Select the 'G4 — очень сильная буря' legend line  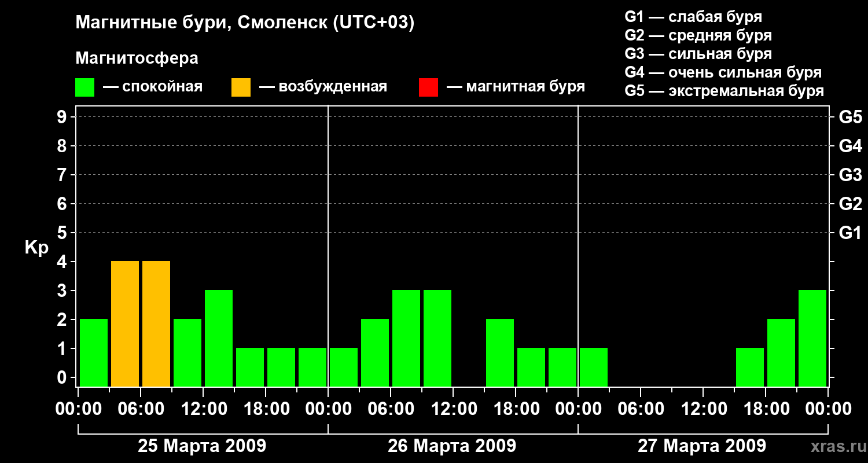click(723, 72)
